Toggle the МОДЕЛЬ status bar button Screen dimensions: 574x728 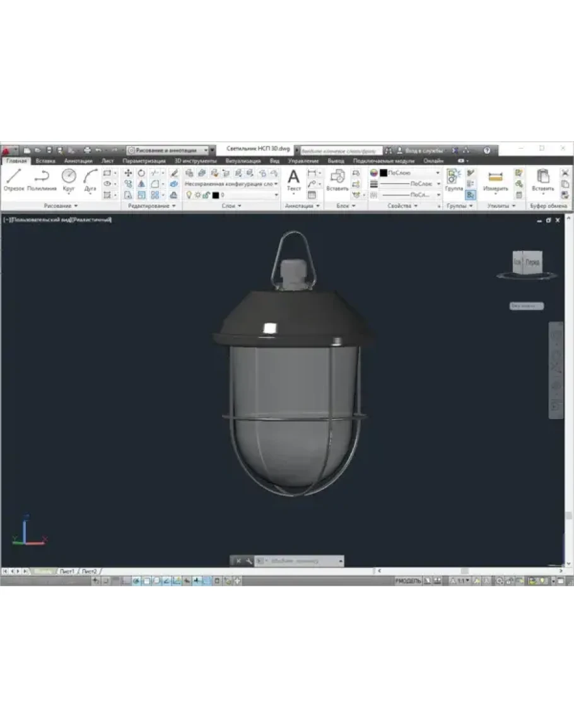[x=407, y=581]
